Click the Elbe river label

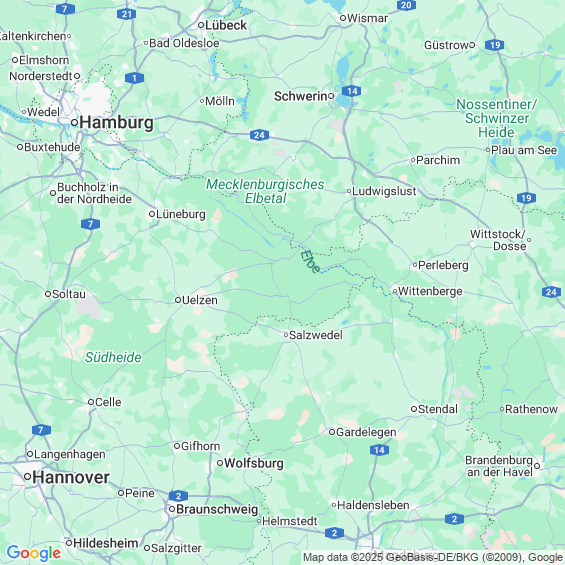click(310, 262)
